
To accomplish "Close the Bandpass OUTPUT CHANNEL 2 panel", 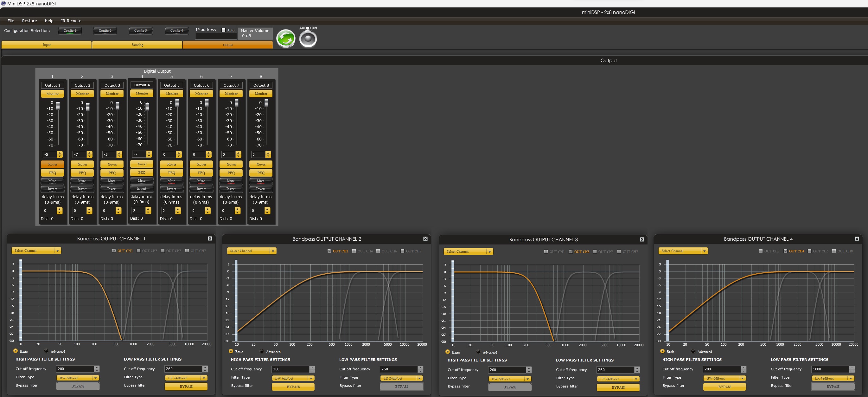I will point(425,239).
